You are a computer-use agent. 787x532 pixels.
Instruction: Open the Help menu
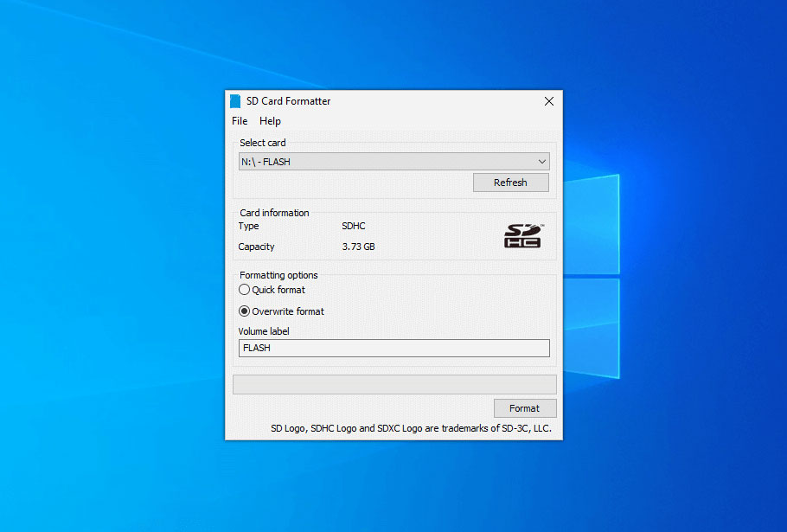tap(270, 121)
